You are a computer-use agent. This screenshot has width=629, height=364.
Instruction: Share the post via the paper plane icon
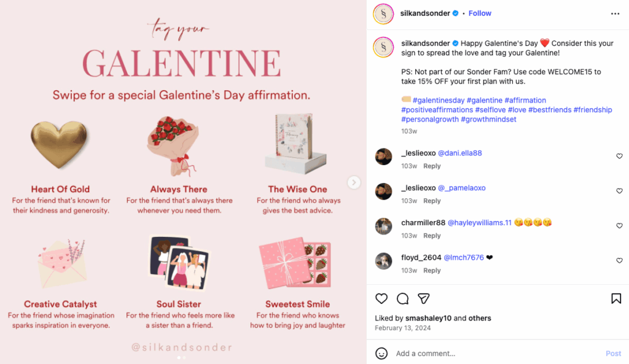424,298
